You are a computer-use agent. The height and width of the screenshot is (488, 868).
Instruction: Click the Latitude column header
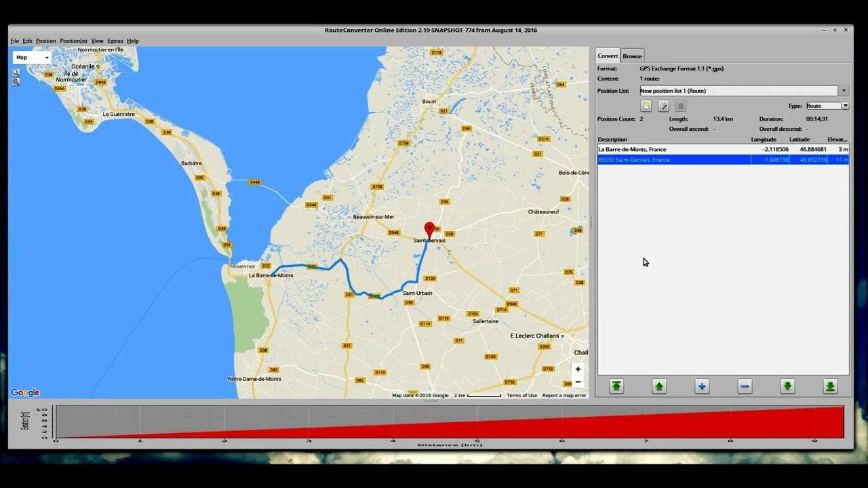(800, 140)
